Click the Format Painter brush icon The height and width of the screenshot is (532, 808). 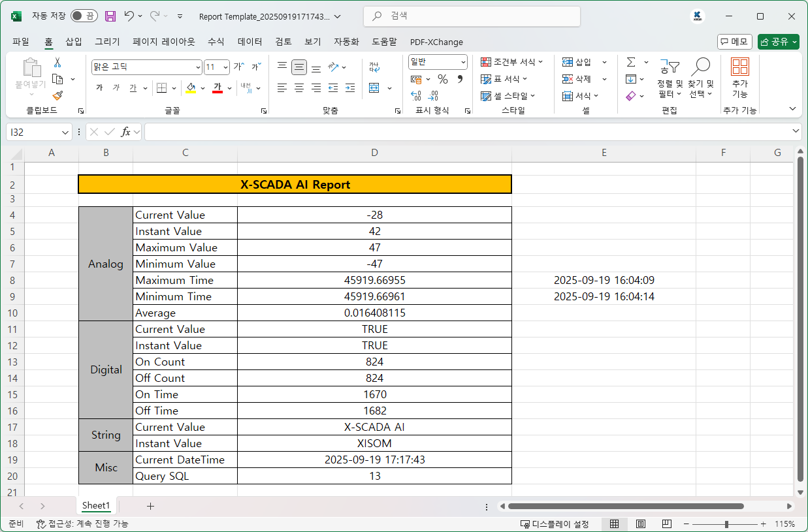pos(57,95)
